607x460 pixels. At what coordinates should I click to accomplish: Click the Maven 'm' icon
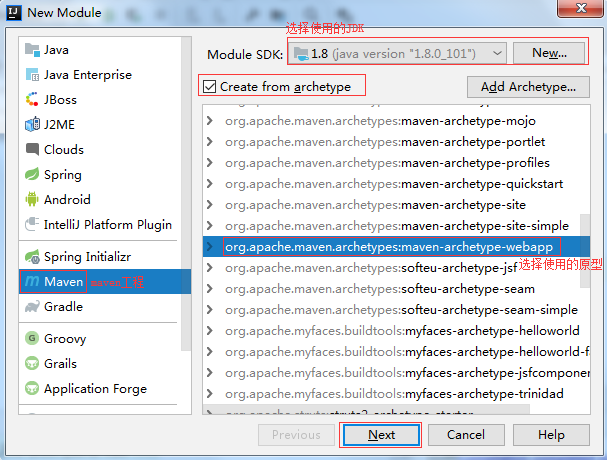tap(32, 281)
